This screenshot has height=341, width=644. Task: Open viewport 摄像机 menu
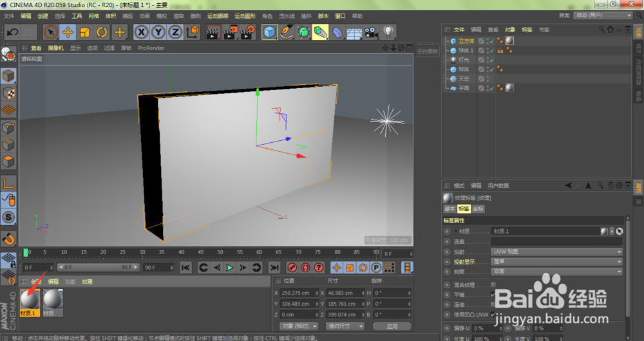coord(56,48)
